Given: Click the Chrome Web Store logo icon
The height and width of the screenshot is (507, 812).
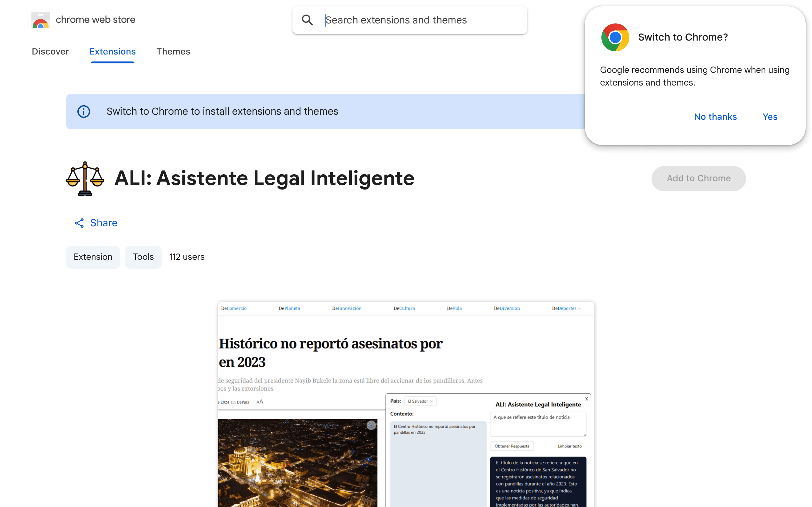Looking at the screenshot, I should coord(41,20).
